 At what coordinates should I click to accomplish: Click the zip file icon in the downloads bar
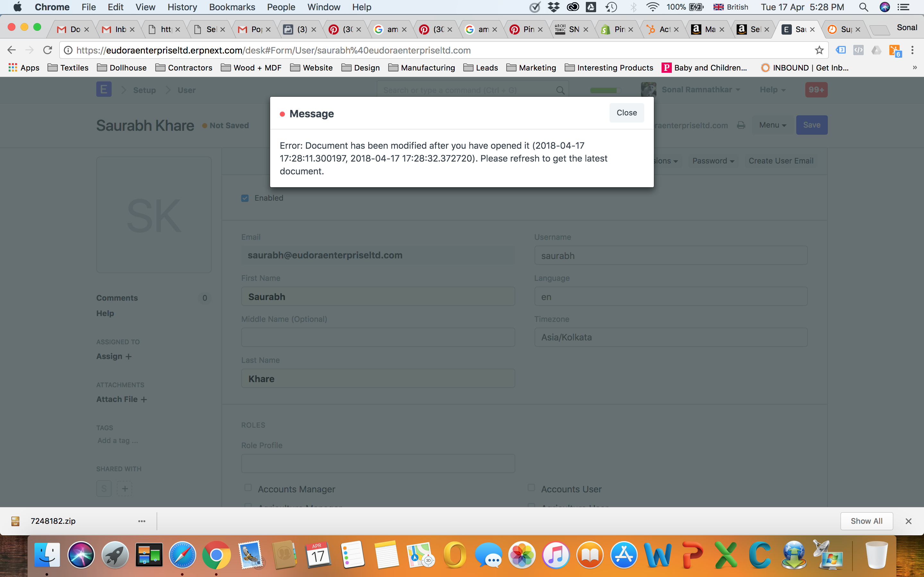click(x=15, y=521)
